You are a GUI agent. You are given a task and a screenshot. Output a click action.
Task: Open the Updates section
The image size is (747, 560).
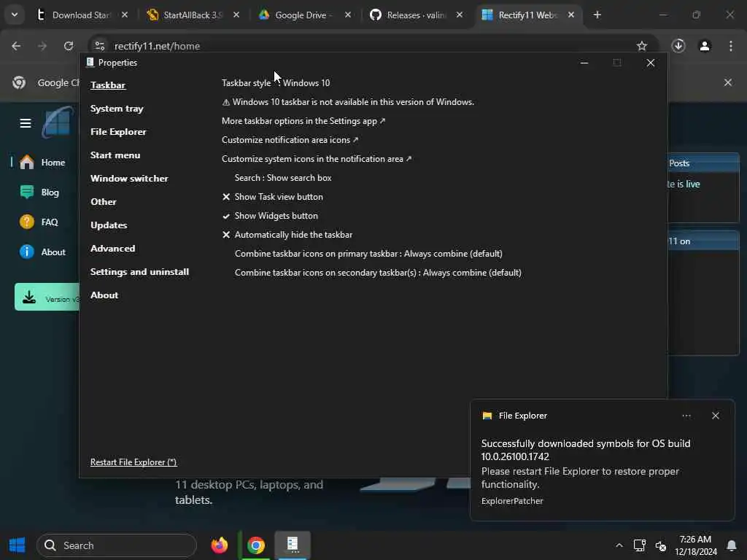[109, 225]
